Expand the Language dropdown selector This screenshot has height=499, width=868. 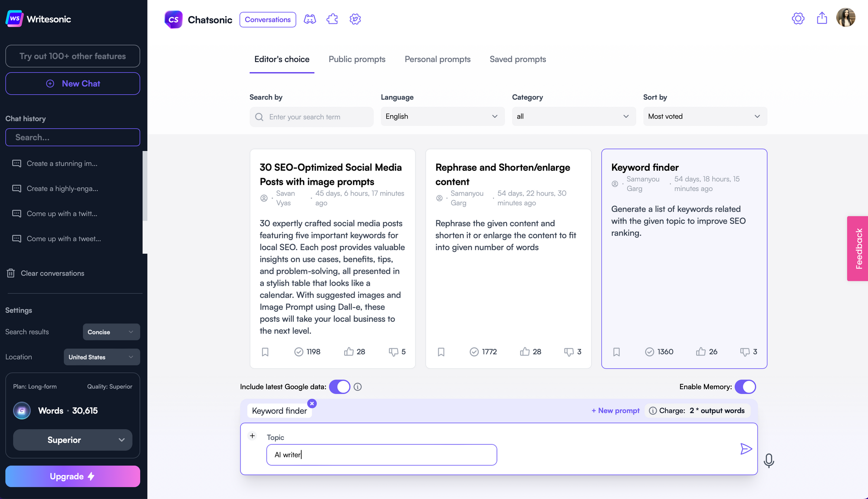441,116
